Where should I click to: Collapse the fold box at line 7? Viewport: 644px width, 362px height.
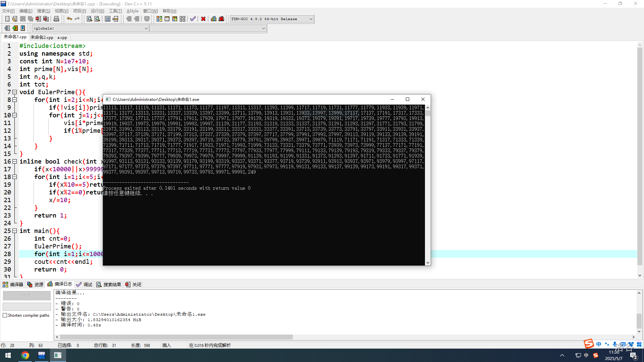click(x=14, y=92)
